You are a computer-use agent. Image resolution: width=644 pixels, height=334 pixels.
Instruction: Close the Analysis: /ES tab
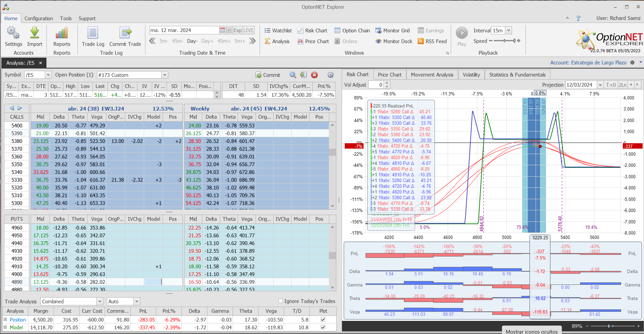(40, 63)
